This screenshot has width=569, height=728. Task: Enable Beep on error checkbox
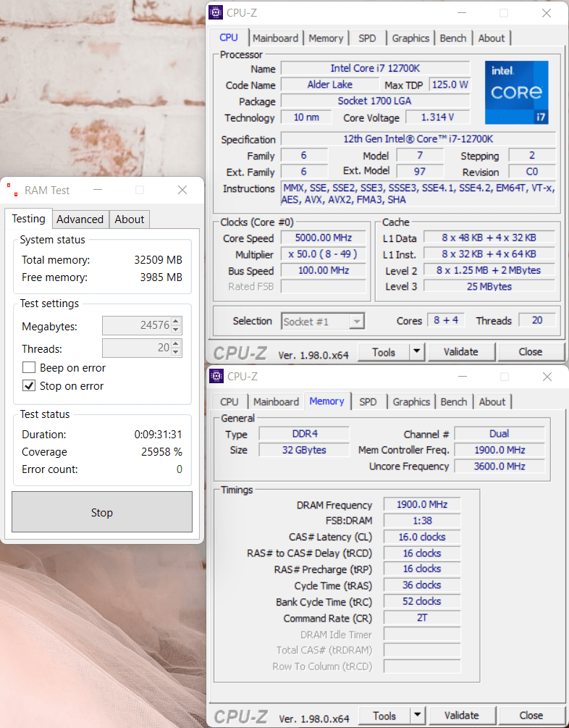coord(29,368)
